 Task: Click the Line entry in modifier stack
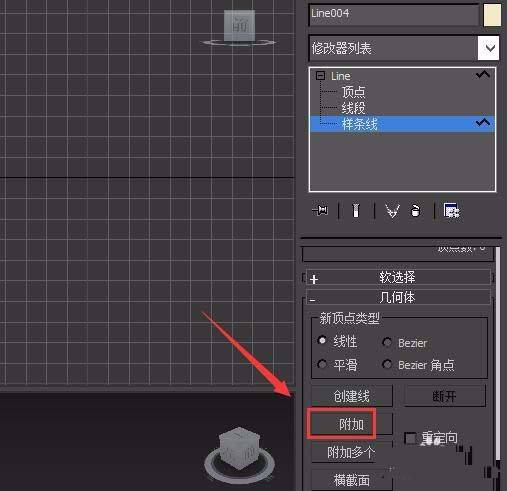pos(340,76)
